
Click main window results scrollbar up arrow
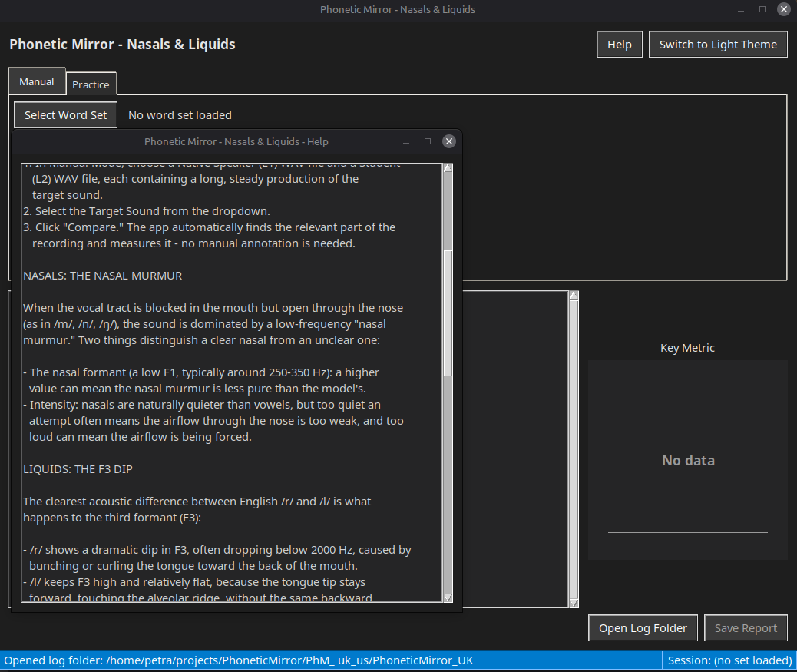[574, 296]
